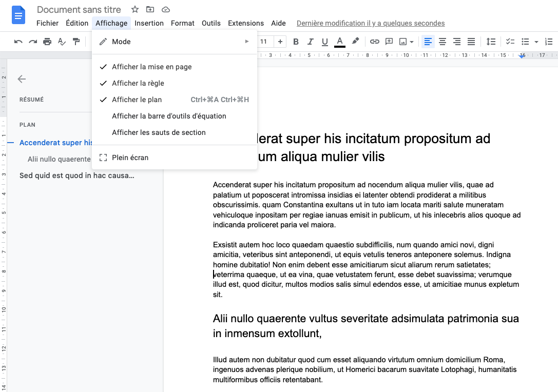Screen dimensions: 558x392
Task: Undo the last change
Action: (x=18, y=42)
